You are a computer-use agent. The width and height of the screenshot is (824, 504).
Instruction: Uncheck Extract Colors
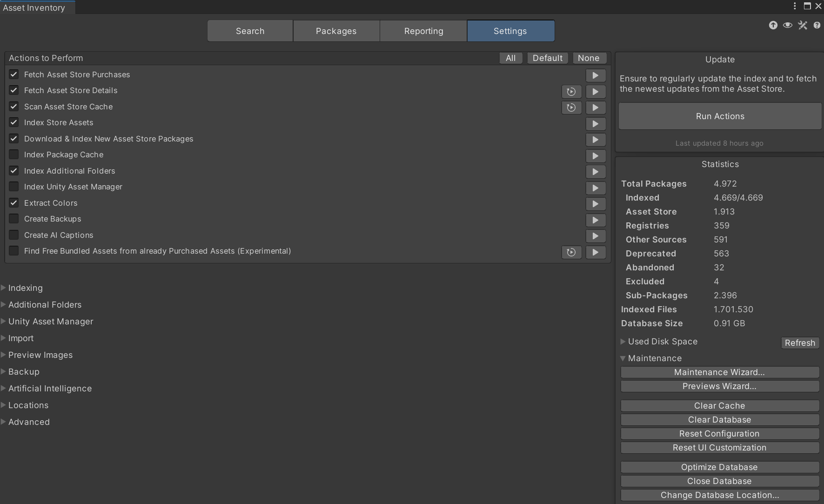14,203
